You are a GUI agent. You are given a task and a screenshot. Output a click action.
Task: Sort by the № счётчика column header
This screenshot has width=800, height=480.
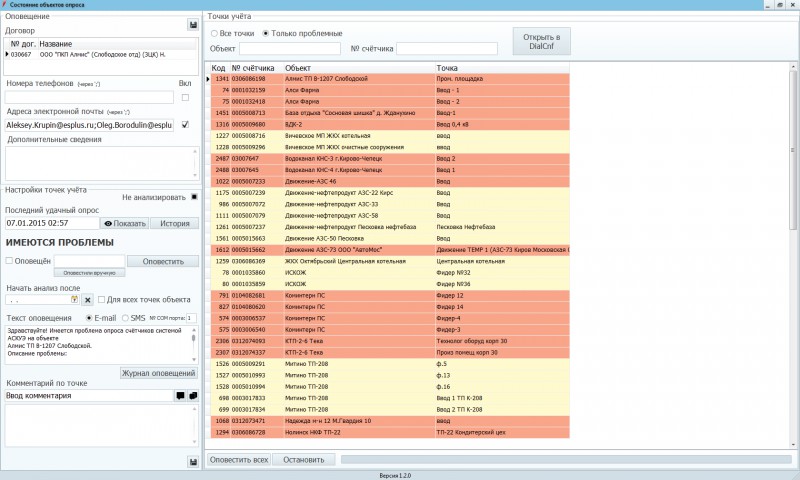(256, 68)
